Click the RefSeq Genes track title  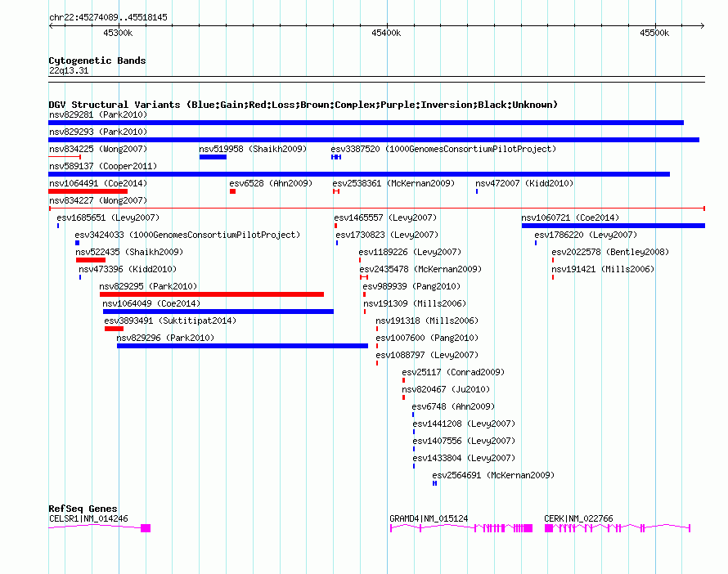[83, 509]
